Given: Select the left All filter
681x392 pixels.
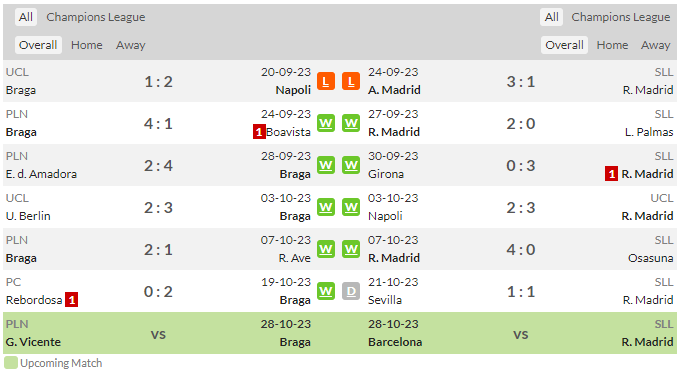Looking at the screenshot, I should (26, 17).
